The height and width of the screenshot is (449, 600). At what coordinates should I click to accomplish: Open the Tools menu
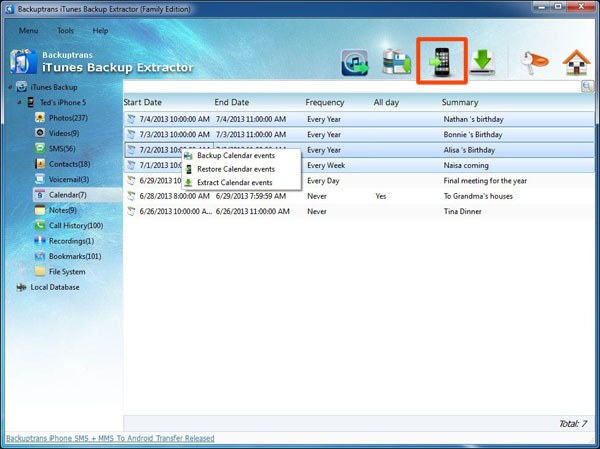click(x=65, y=31)
